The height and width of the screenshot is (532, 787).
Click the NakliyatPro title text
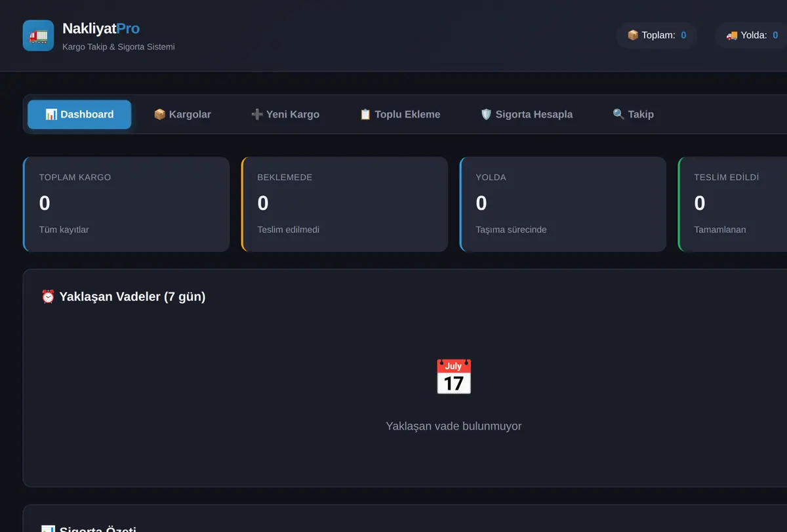click(101, 29)
